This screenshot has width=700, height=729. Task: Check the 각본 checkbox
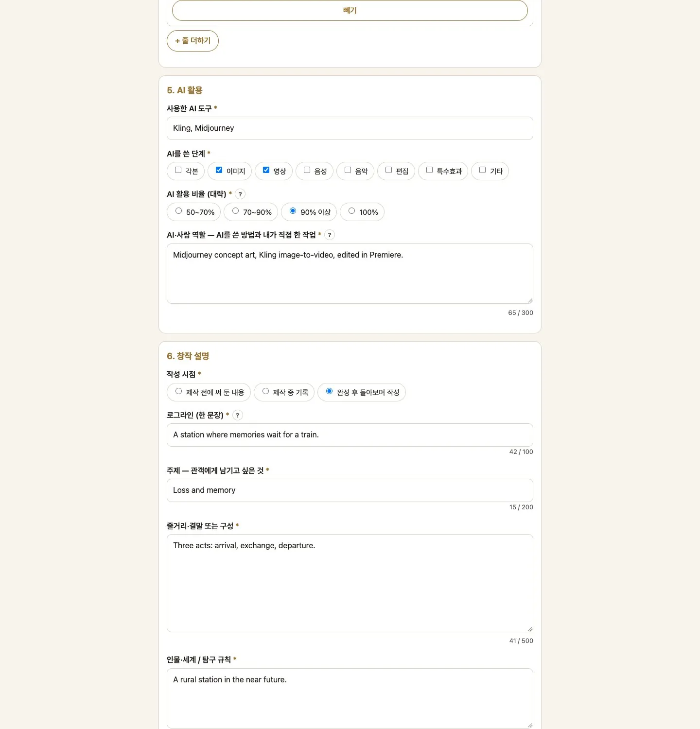coord(178,170)
